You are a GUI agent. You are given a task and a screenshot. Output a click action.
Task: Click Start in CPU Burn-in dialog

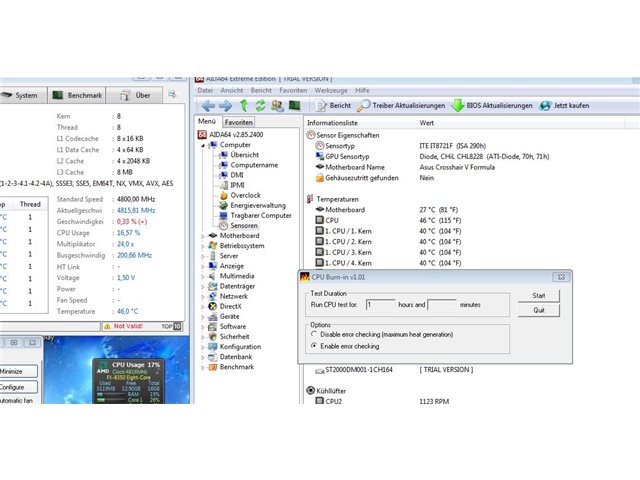(x=539, y=296)
